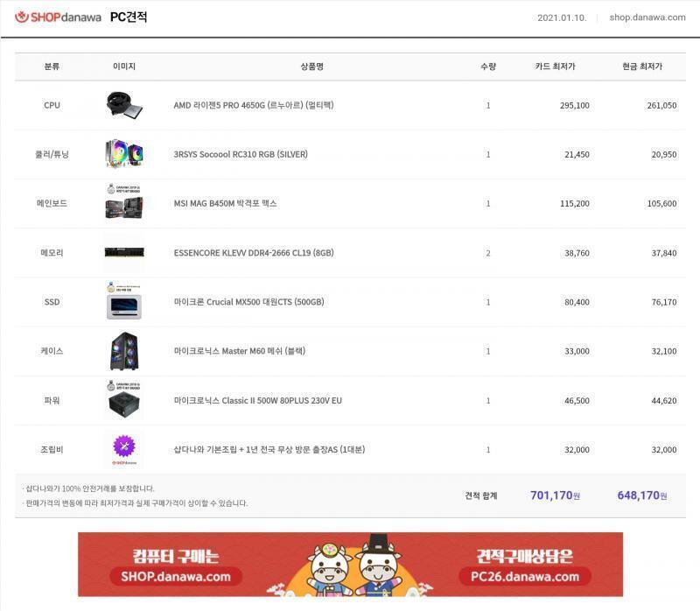The width and height of the screenshot is (700, 611).
Task: Click total card price 701,170원
Action: 555,495
